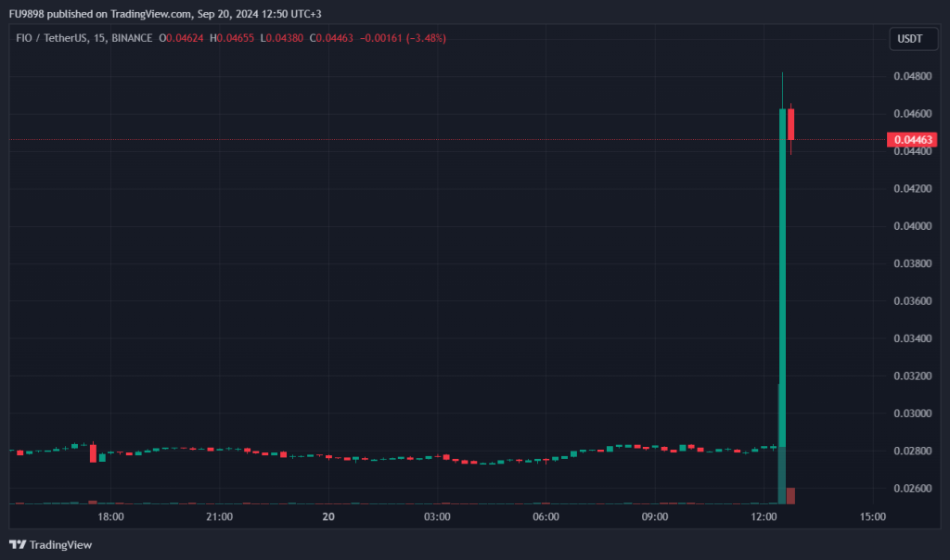
Task: Click the BINANCE exchange label
Action: click(x=131, y=38)
